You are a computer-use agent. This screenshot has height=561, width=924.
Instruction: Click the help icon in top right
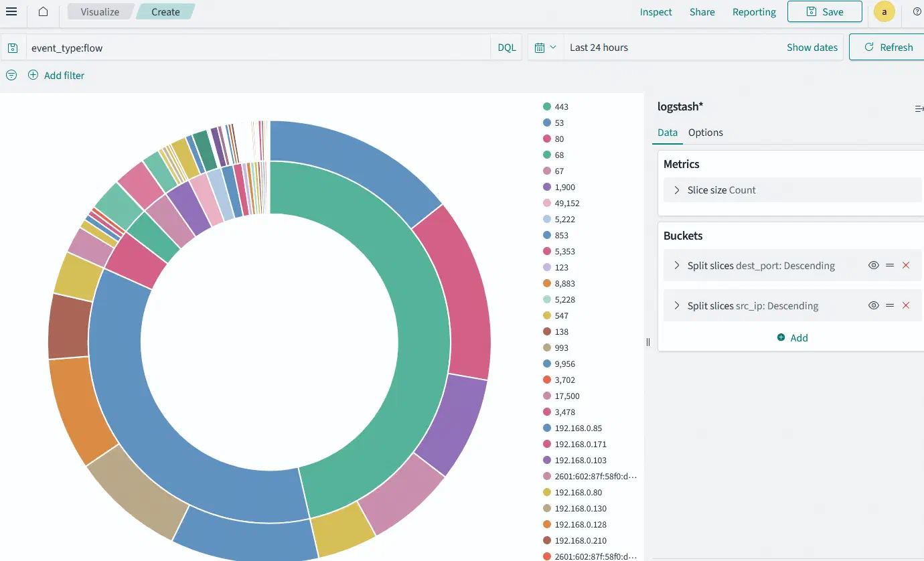pyautogui.click(x=917, y=12)
